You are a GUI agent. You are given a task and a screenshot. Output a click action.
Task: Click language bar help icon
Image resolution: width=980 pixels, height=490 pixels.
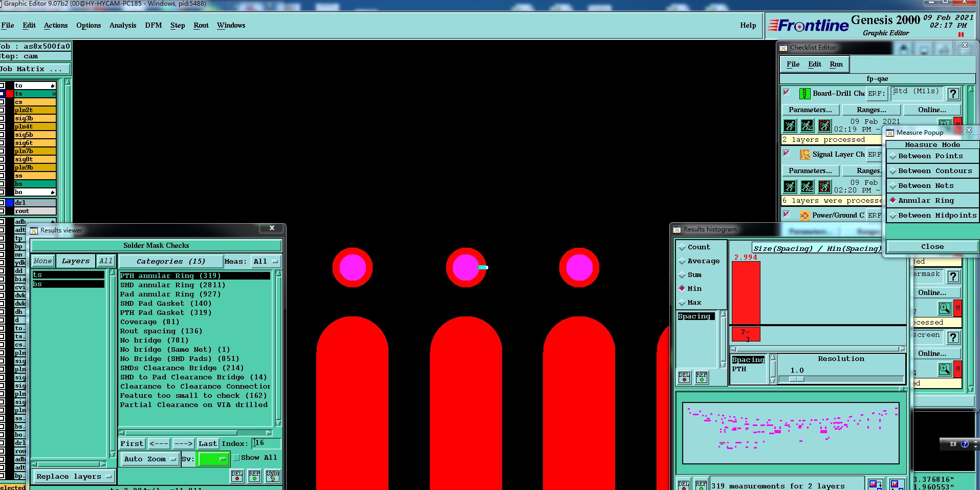tap(965, 444)
